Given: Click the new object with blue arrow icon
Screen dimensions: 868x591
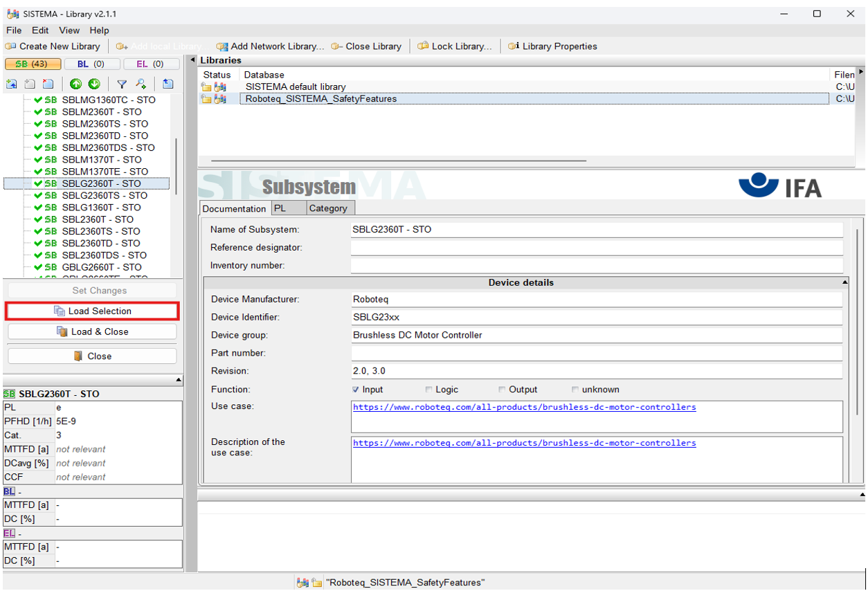Looking at the screenshot, I should pyautogui.click(x=12, y=84).
